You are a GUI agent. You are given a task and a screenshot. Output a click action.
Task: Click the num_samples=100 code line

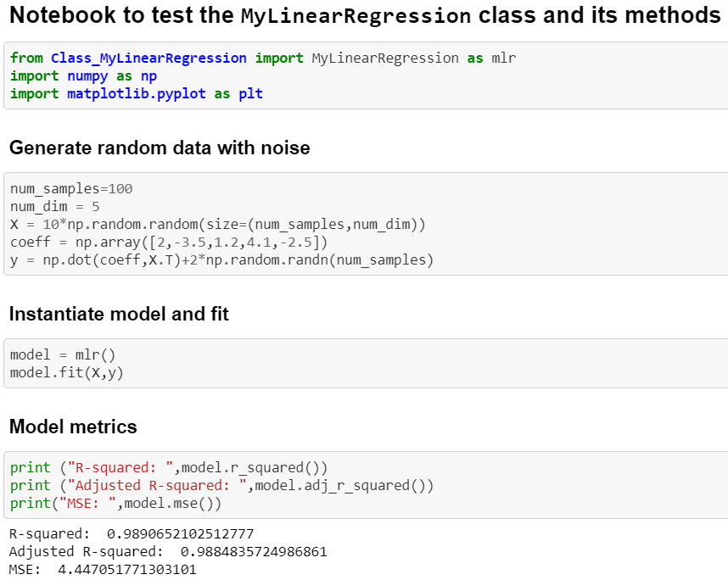pyautogui.click(x=71, y=189)
